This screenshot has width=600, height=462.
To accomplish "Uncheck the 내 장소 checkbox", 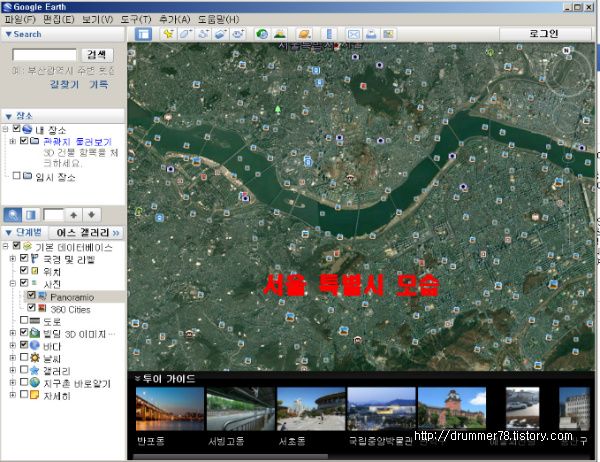I will click(x=16, y=129).
